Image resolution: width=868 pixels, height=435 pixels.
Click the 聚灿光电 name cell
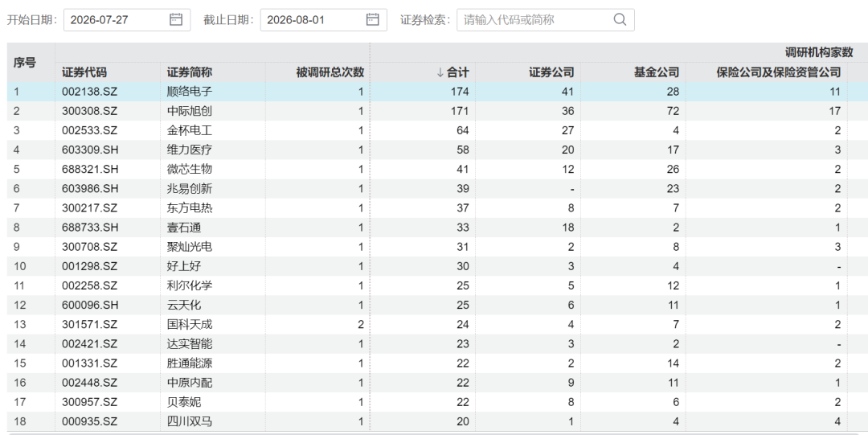190,247
